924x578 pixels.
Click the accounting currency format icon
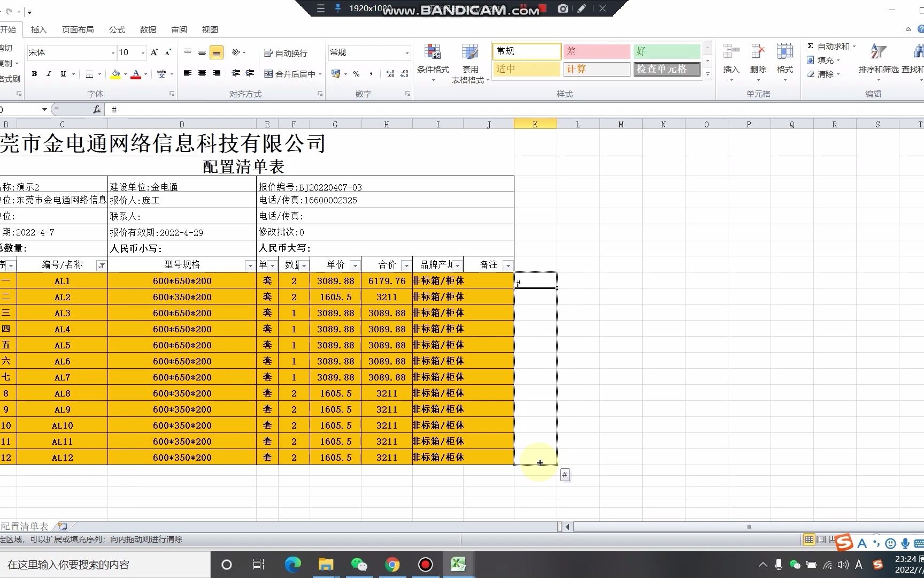coord(336,74)
